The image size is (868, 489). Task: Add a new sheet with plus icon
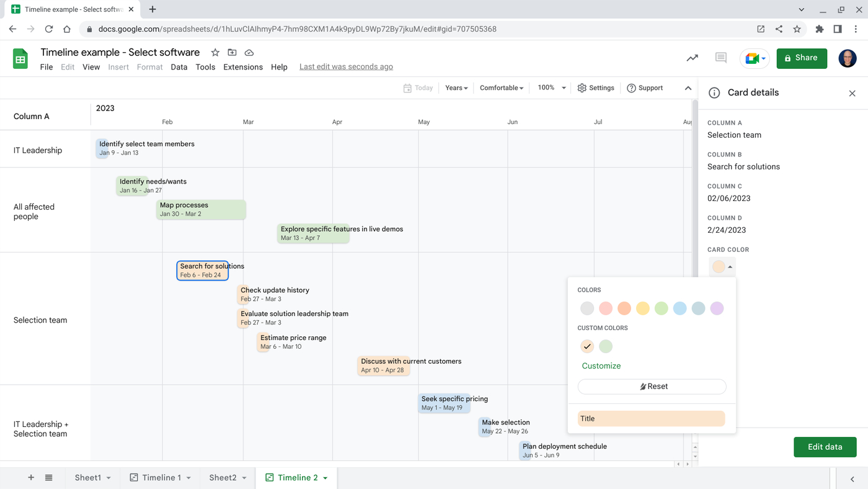pos(31,478)
